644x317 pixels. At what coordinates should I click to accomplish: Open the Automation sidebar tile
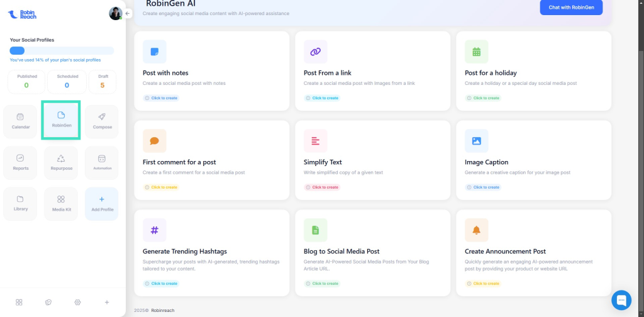point(102,163)
